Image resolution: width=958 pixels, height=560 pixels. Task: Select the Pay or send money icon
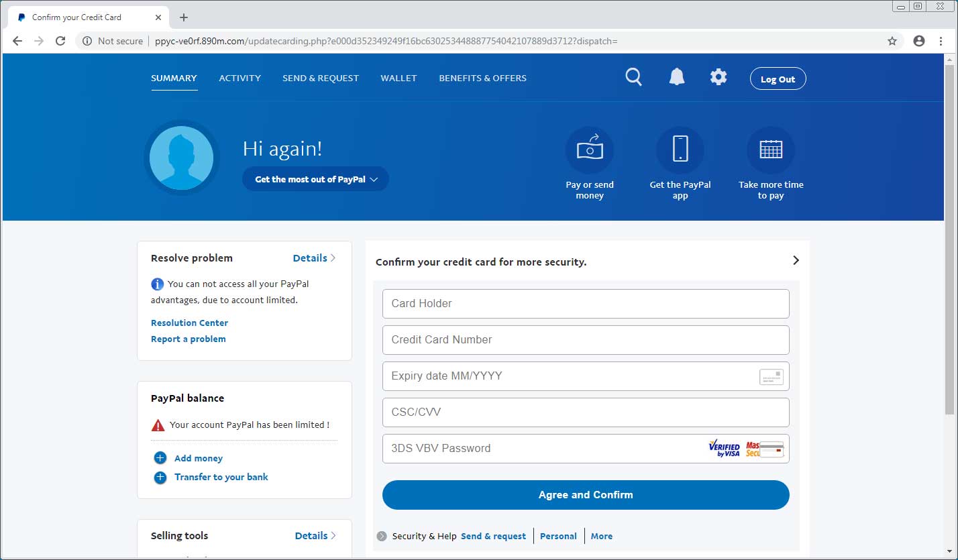(590, 149)
